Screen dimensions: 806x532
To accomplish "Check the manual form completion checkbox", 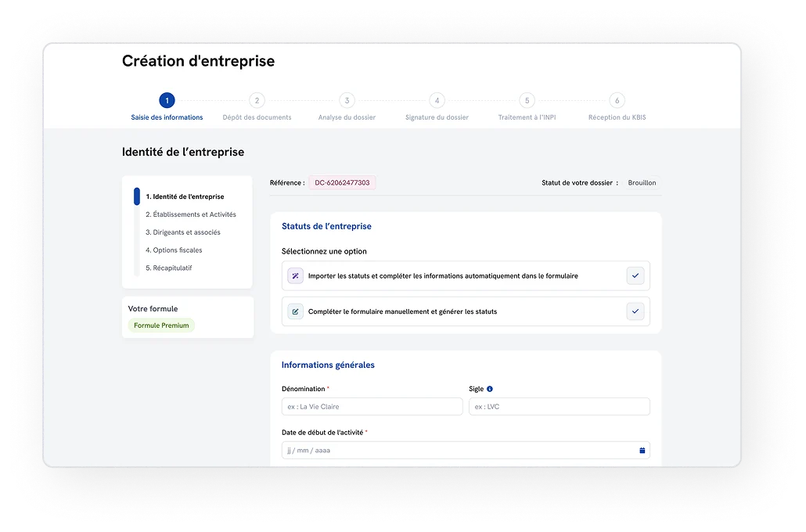I will (x=635, y=311).
